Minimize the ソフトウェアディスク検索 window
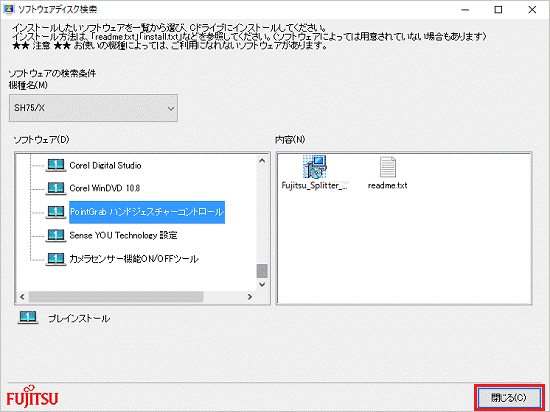 [x=465, y=10]
